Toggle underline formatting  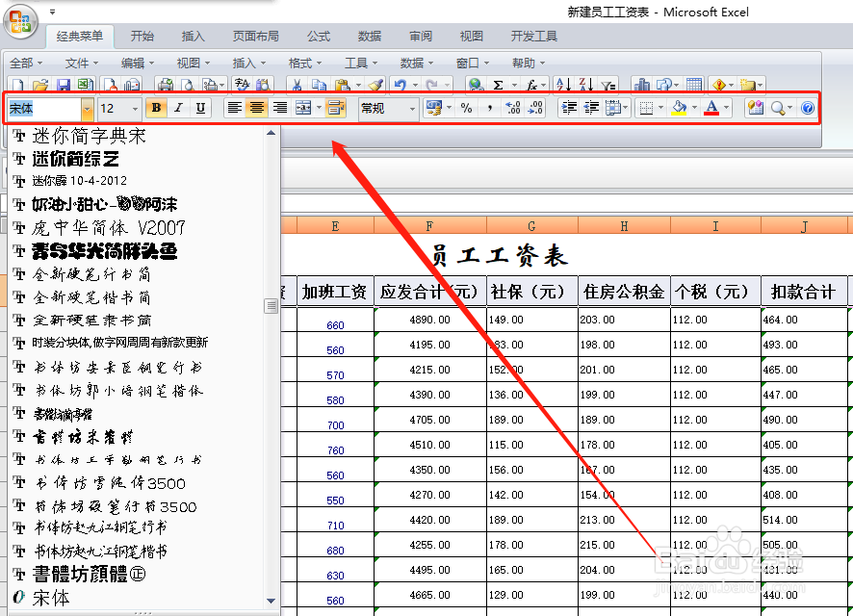click(200, 108)
